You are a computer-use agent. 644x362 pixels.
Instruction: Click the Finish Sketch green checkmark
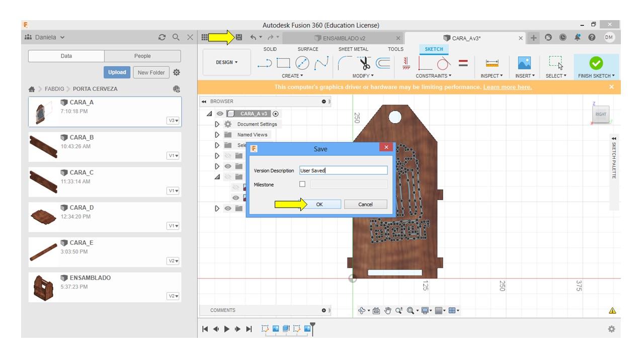[x=596, y=63]
